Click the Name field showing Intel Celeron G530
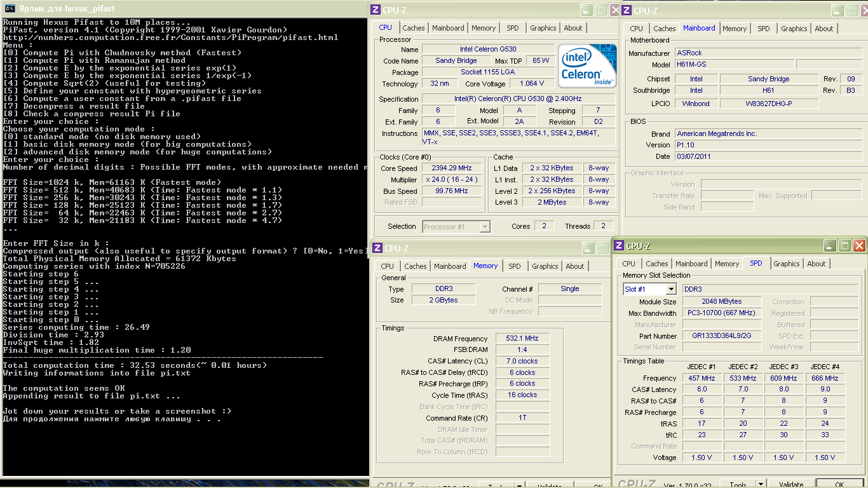The height and width of the screenshot is (488, 868). pyautogui.click(x=488, y=49)
